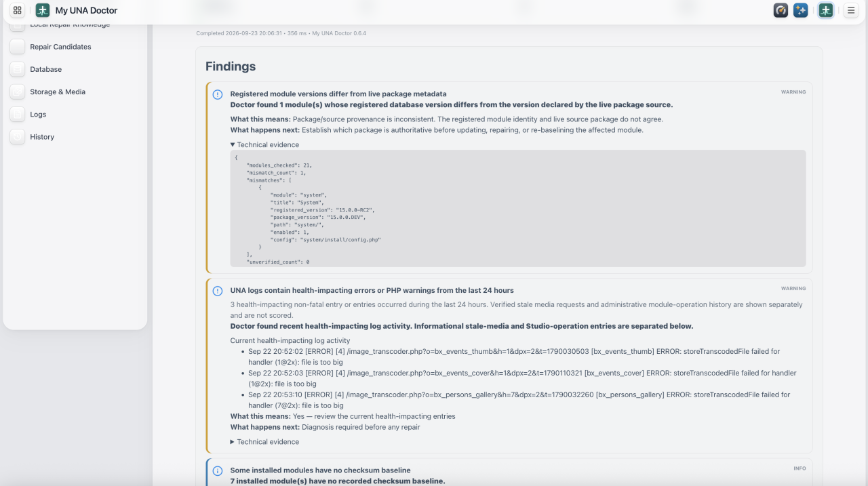Click the INFO badge on checksum finding
This screenshot has height=486, width=868.
point(800,468)
